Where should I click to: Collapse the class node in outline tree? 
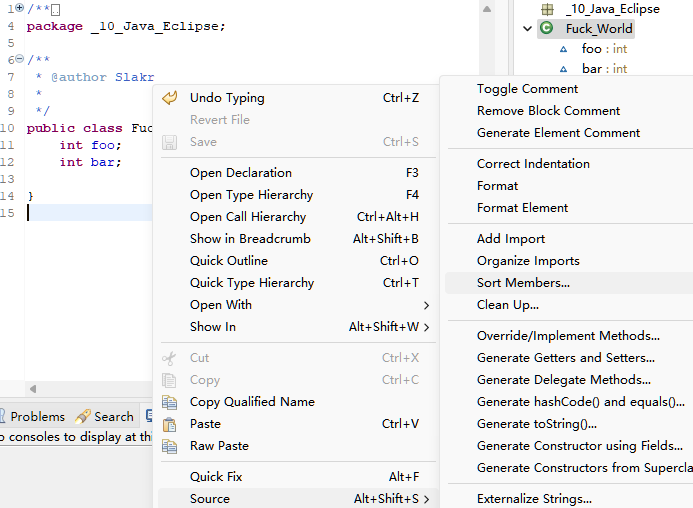(x=527, y=28)
